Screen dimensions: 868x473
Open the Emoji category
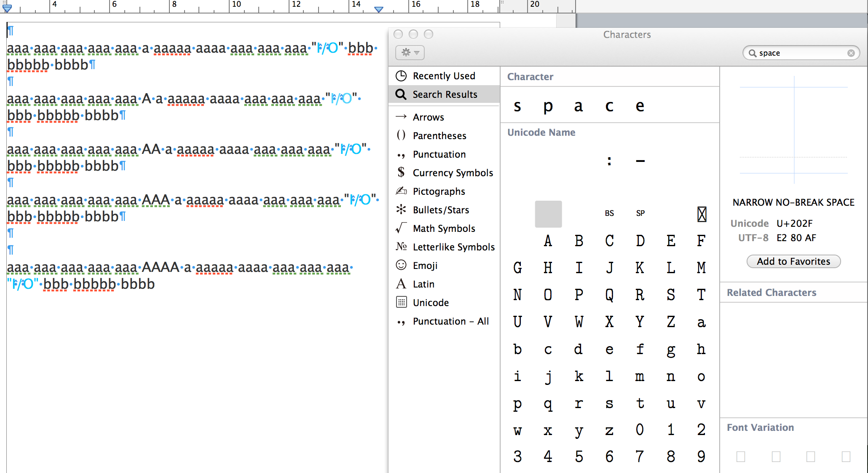click(425, 266)
